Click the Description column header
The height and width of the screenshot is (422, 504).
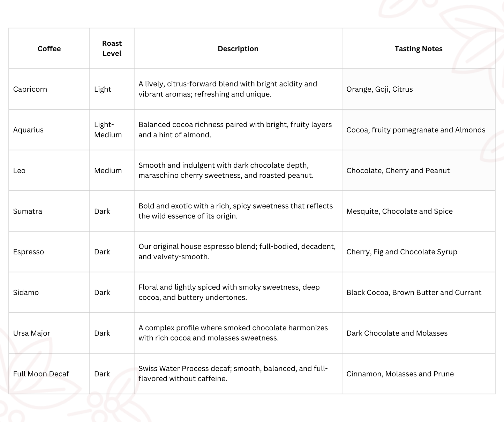click(x=238, y=49)
